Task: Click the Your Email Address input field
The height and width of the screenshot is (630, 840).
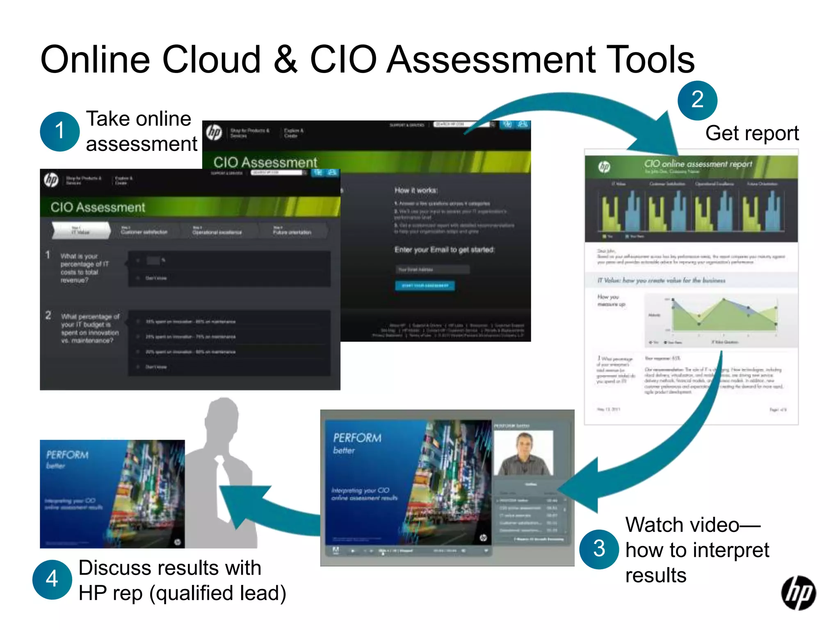Action: (x=432, y=269)
